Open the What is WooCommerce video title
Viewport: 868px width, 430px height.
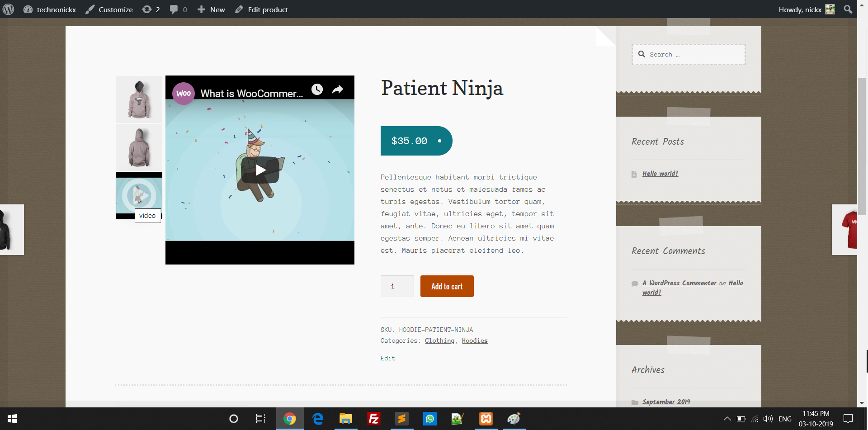pos(252,94)
